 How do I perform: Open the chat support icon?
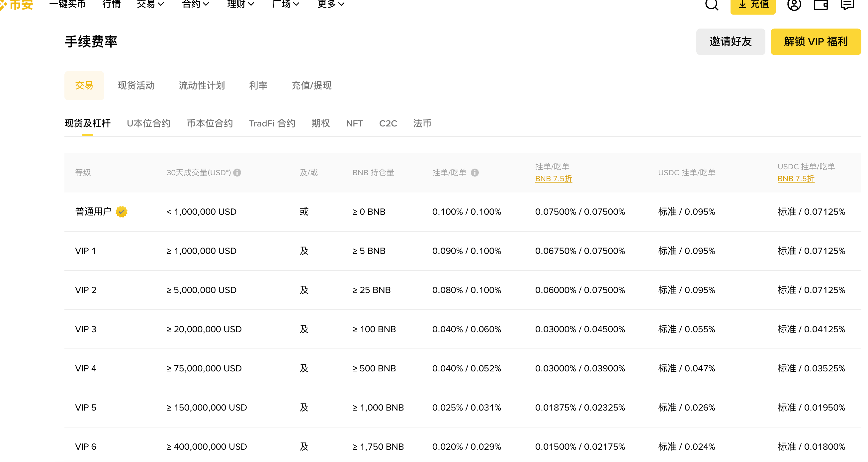847,5
